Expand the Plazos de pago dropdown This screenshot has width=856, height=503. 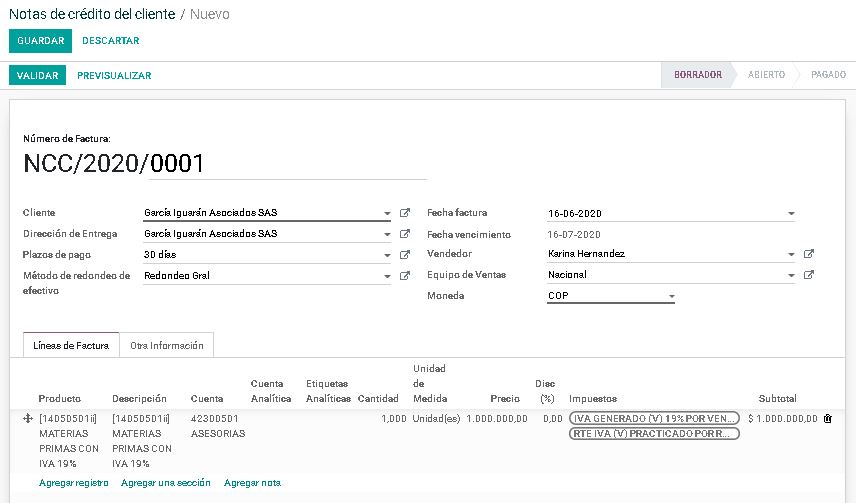click(387, 255)
